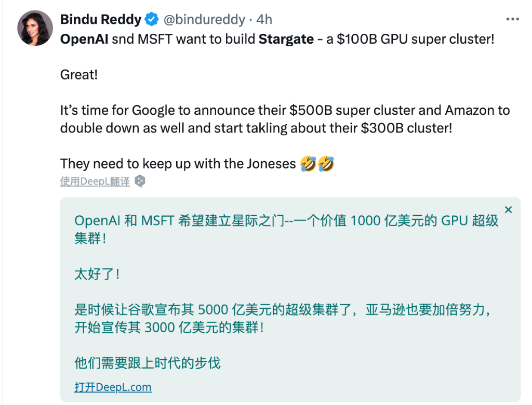Screen dimensions: 532x405
Task: Close the DeepL translation panel
Action: 508,210
